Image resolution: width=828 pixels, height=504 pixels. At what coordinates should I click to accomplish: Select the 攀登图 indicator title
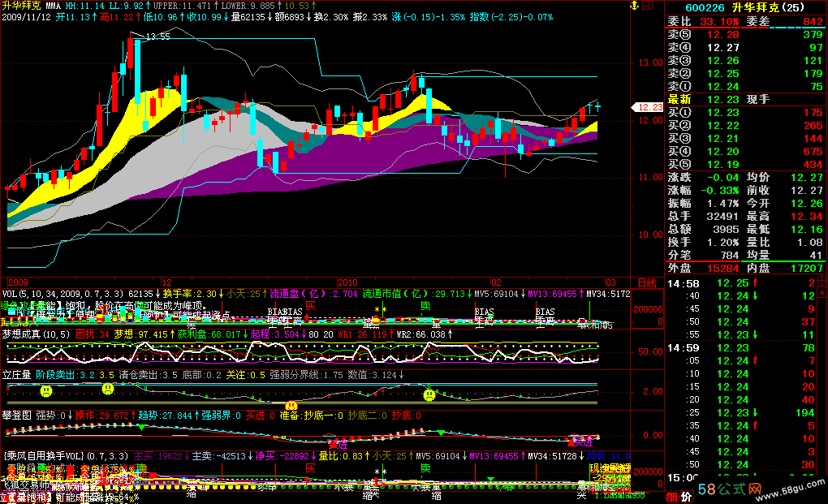(17, 416)
